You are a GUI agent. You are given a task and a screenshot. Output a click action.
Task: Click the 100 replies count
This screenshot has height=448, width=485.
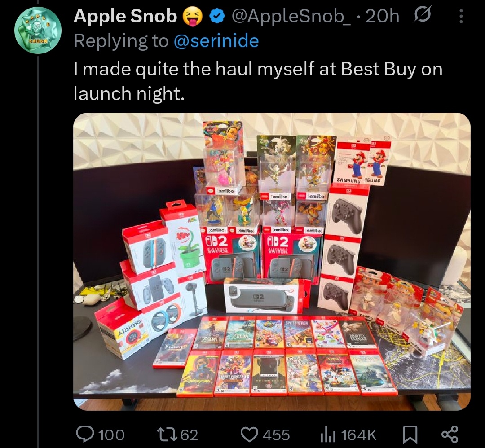click(x=111, y=435)
